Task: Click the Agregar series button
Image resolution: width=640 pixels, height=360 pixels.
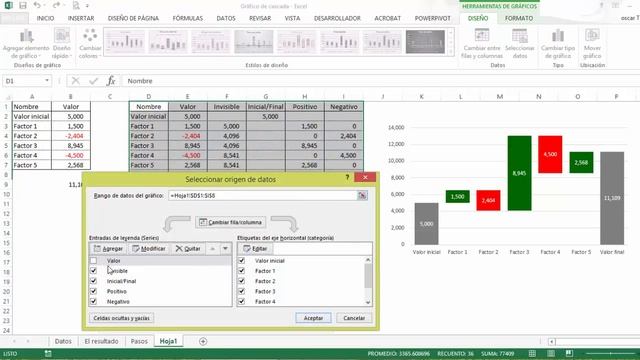Action: tap(108, 249)
